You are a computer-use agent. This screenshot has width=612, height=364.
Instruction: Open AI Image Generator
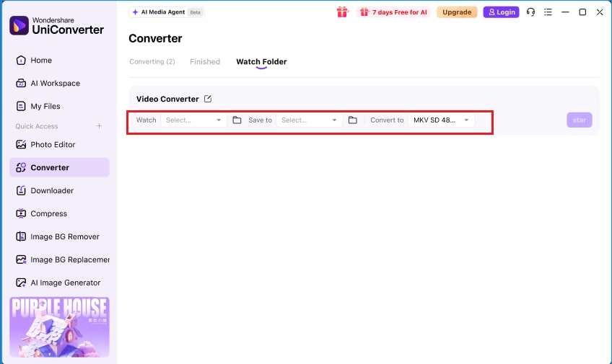[x=58, y=283]
